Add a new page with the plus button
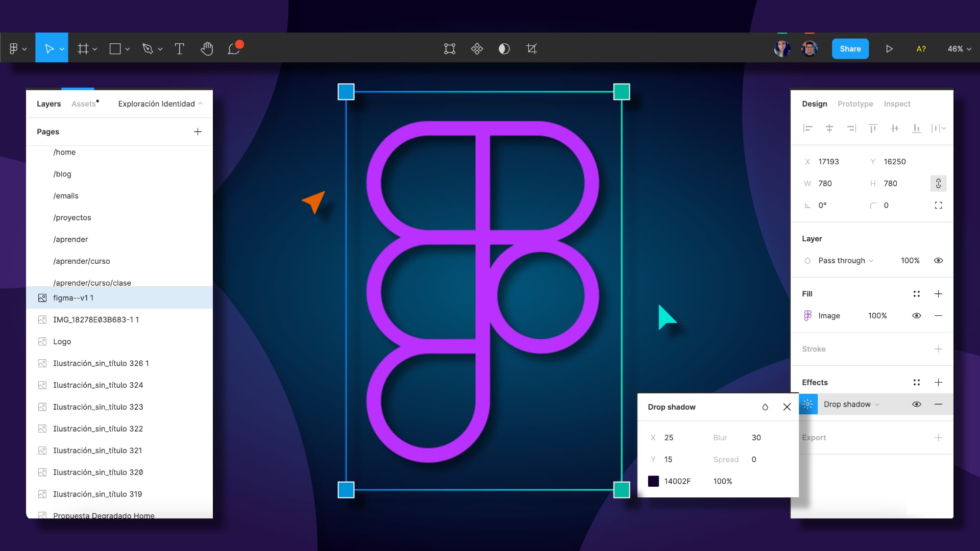980x551 pixels. click(x=198, y=131)
